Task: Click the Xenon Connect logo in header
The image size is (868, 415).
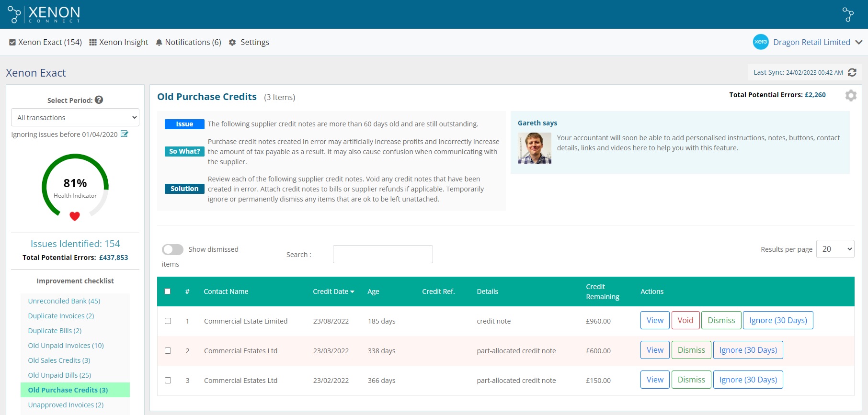Action: tap(44, 14)
